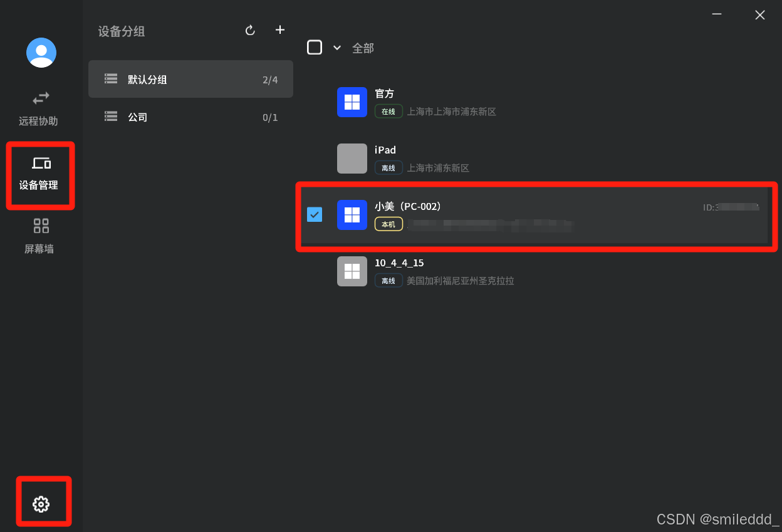
Task: Open the 10_4_4_15 device entry
Action: pyautogui.click(x=533, y=271)
